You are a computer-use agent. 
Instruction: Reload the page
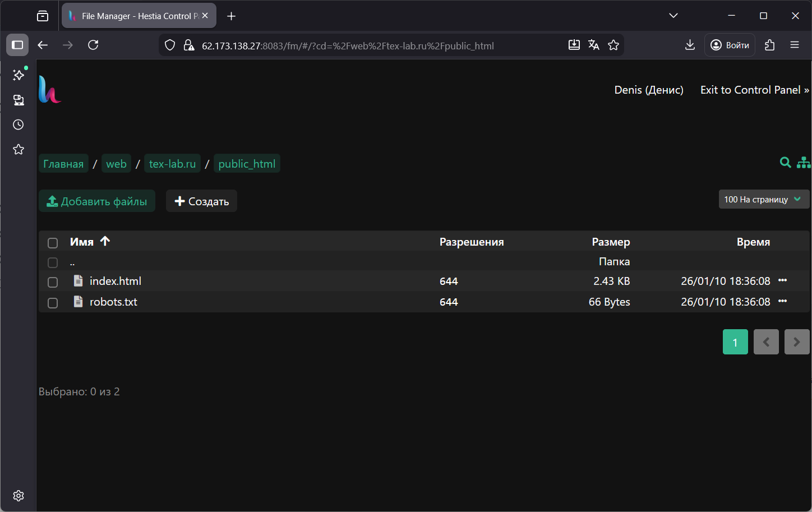[x=93, y=45]
